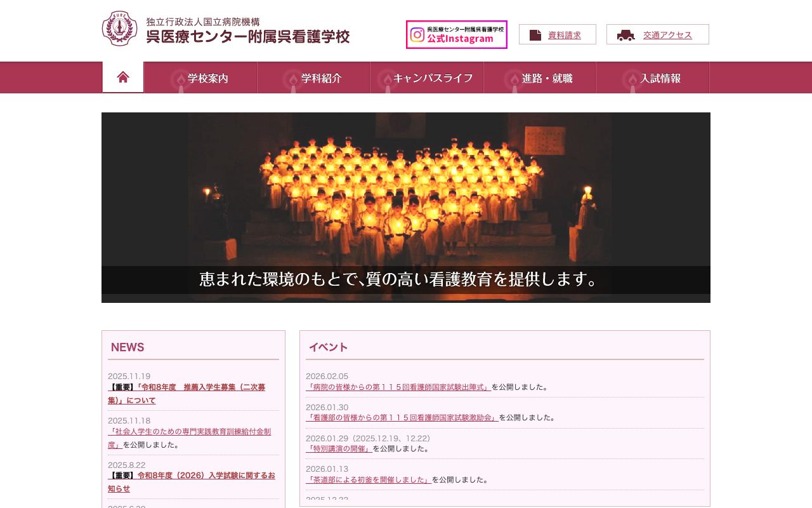Click the Instagram camera icon

417,34
